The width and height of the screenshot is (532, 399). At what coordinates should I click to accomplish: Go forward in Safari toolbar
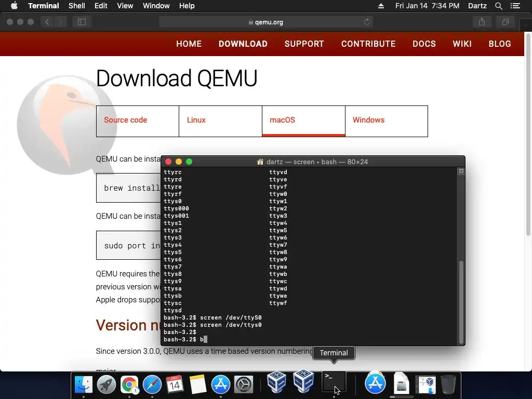pyautogui.click(x=60, y=22)
